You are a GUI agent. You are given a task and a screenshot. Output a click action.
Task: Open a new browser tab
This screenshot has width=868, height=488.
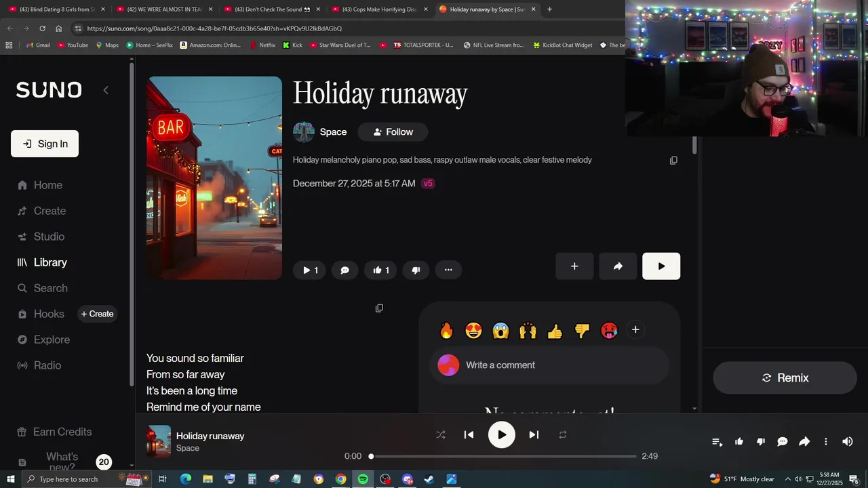(549, 9)
